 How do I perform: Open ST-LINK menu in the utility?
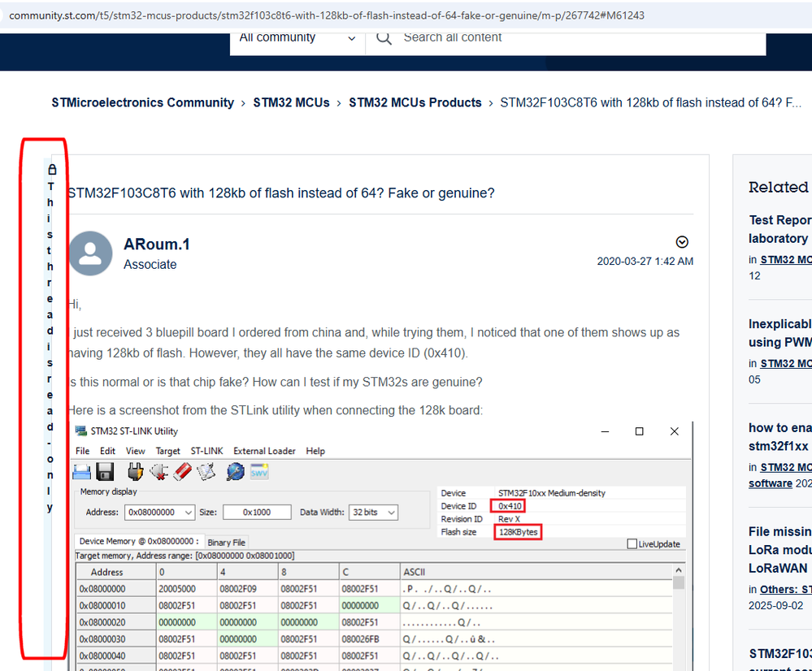click(206, 451)
